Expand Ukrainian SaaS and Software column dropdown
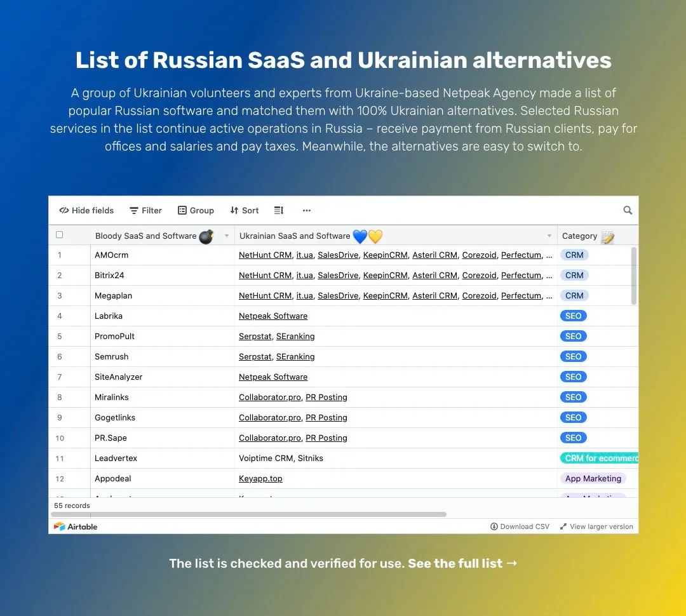Viewport: 686px width, 616px height. point(549,236)
